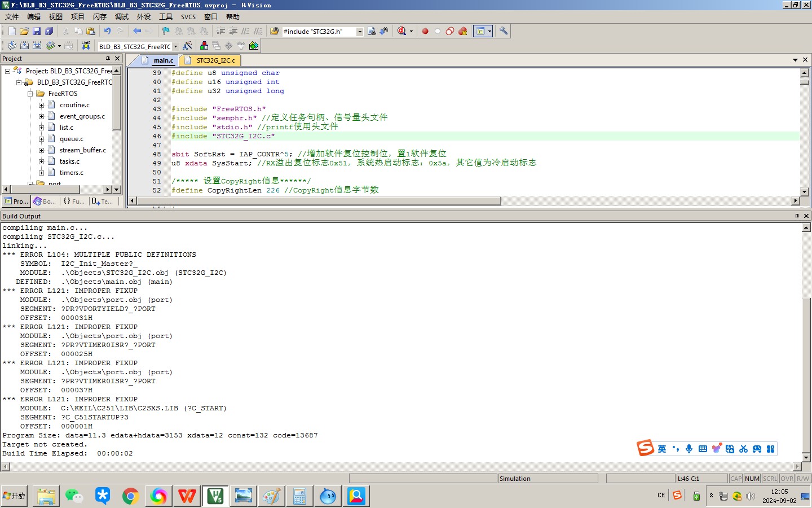Open a file via folder icon
This screenshot has height=508, width=812.
click(x=24, y=32)
